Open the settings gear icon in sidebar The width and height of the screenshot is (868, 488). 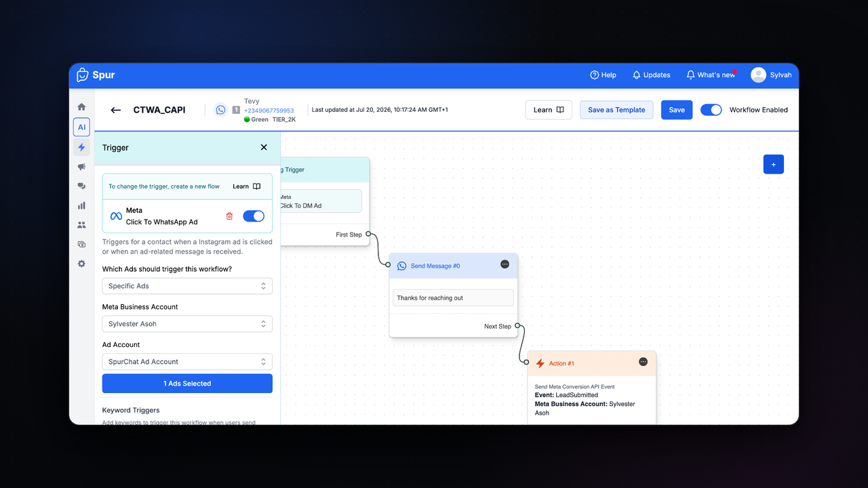(81, 264)
